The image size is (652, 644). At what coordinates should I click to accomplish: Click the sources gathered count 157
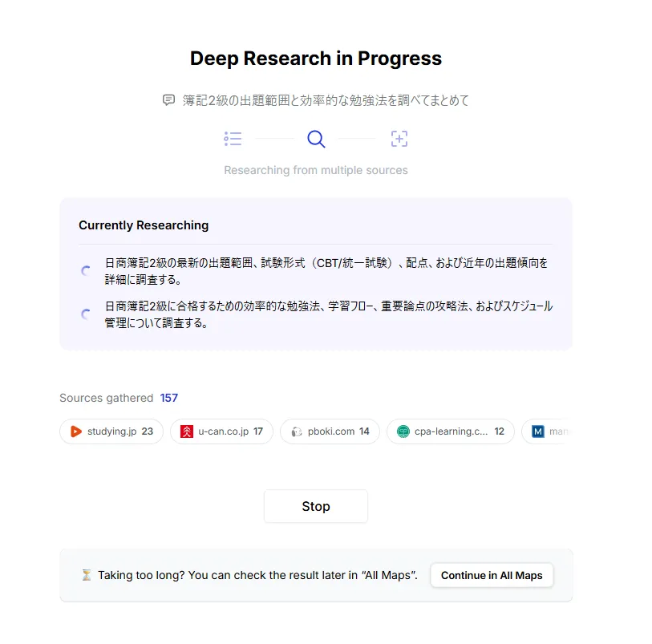(169, 398)
